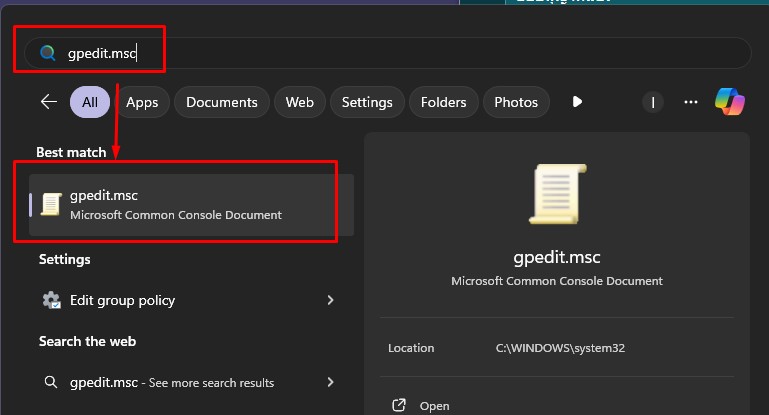This screenshot has width=769, height=415.
Task: Select the All filter tab
Action: pos(90,102)
